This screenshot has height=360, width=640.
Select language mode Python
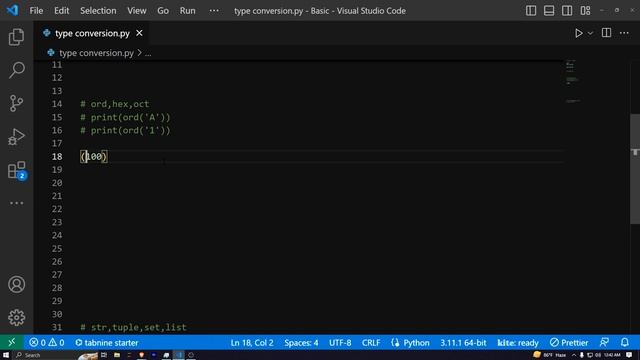coord(416,342)
